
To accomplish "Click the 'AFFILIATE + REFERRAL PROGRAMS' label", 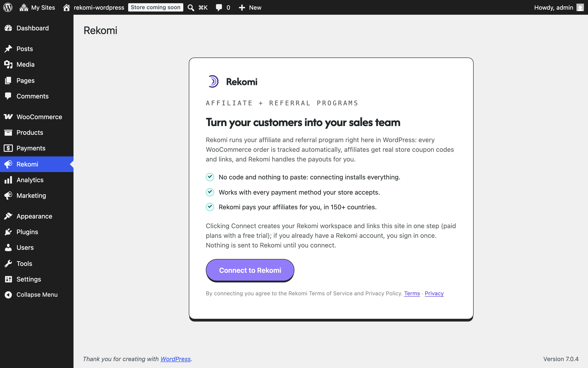I will coord(282,103).
